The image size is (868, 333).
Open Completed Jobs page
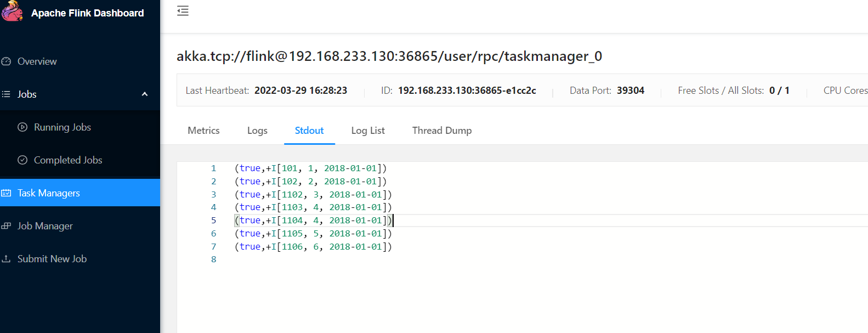[x=68, y=160]
